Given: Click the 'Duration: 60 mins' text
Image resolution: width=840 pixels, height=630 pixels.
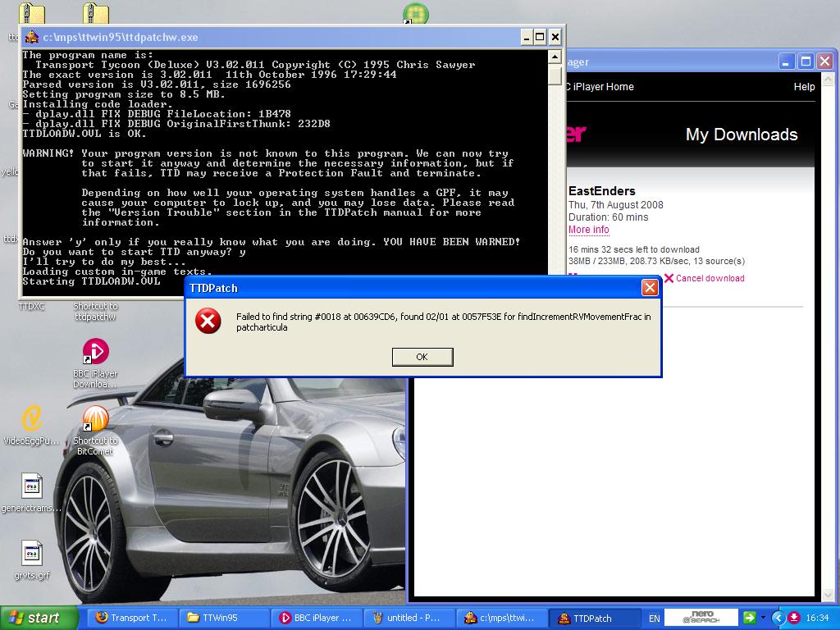Looking at the screenshot, I should point(609,217).
